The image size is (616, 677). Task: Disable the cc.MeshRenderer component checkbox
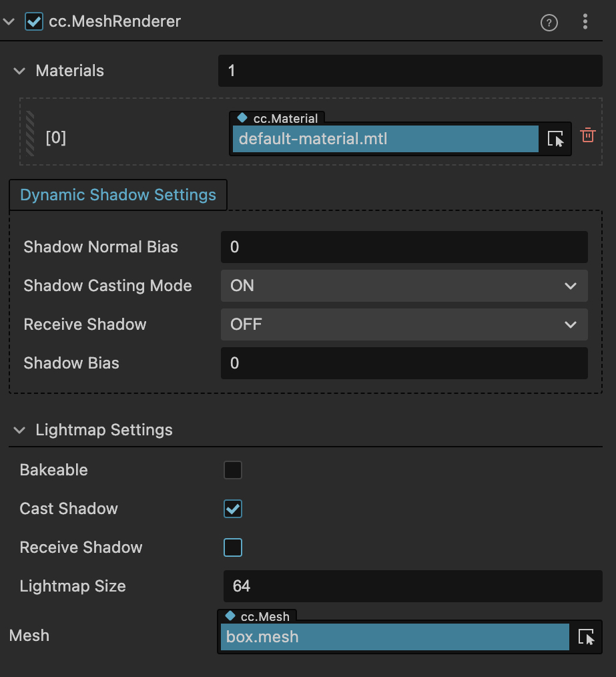click(34, 21)
